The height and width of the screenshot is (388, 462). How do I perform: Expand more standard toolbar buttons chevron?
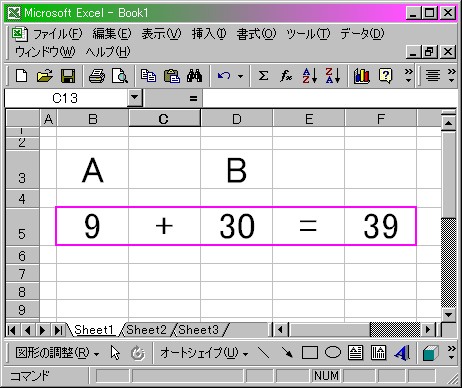coord(408,76)
